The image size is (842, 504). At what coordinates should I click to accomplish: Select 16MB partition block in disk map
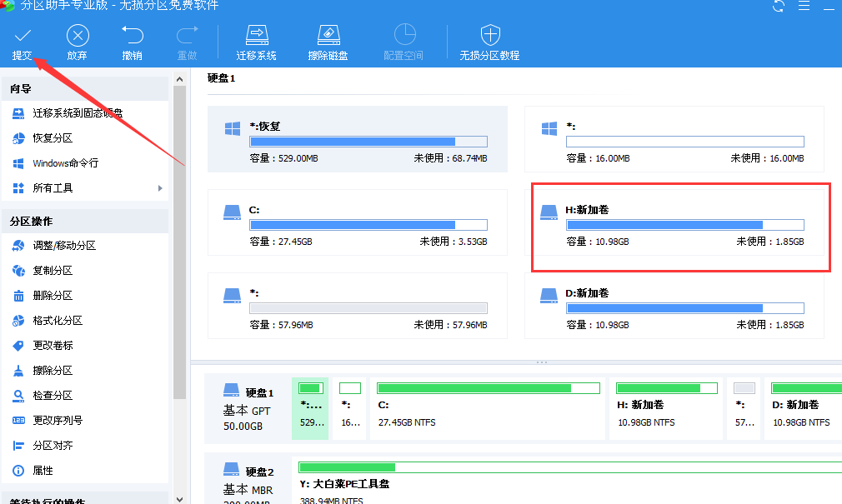tap(349, 408)
